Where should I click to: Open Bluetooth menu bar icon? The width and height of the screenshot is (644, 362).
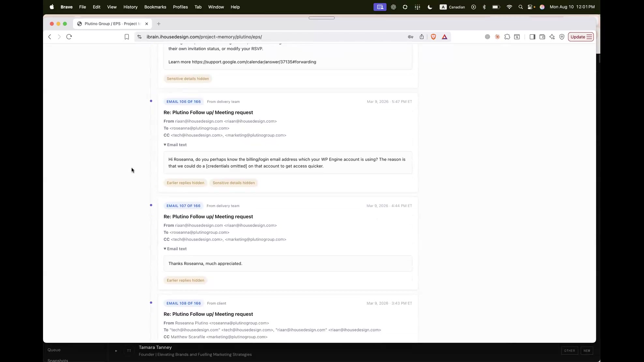(484, 7)
